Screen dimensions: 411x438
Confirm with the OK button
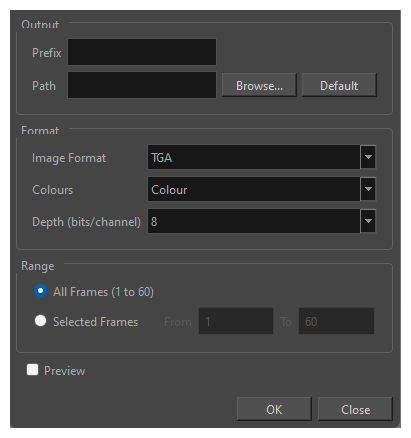click(274, 409)
